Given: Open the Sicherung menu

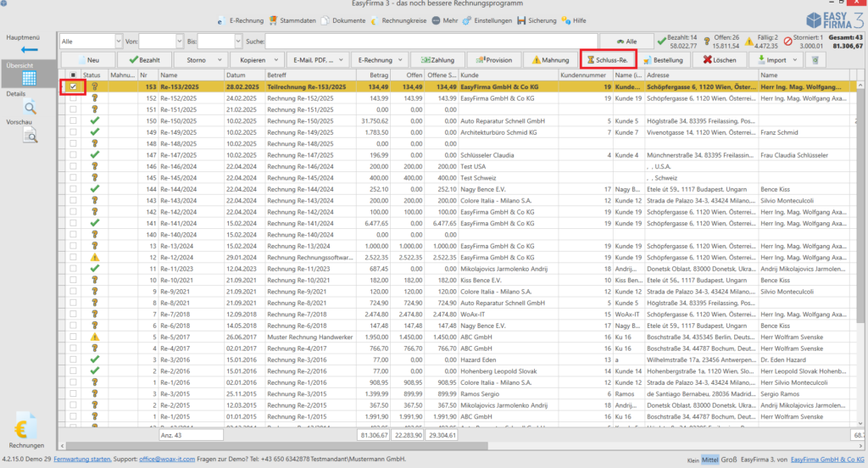Looking at the screenshot, I should [537, 20].
